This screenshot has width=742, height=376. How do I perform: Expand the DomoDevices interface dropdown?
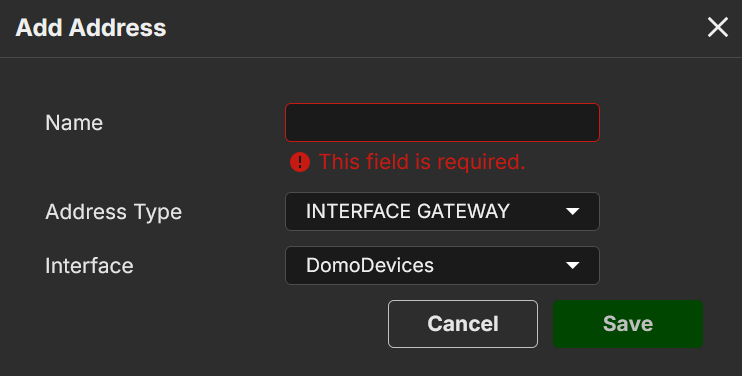coord(442,265)
